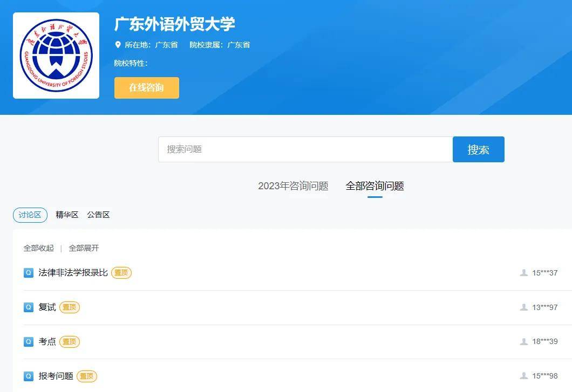Click the 院校特性 label
Viewport: 572px width, 392px height.
(131, 63)
